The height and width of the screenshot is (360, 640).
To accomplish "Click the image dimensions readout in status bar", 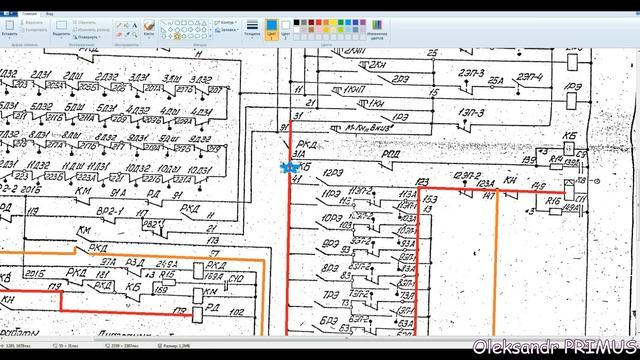I will click(x=121, y=346).
